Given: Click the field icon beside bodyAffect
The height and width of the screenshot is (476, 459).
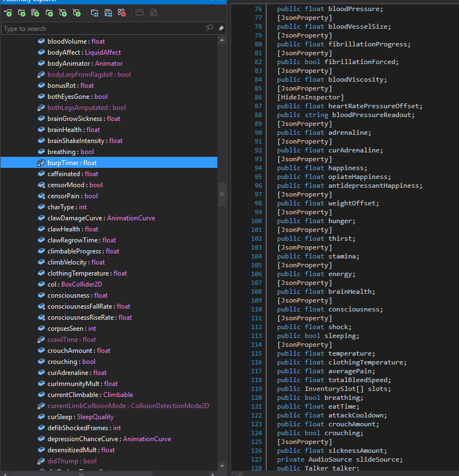Looking at the screenshot, I should pos(41,52).
